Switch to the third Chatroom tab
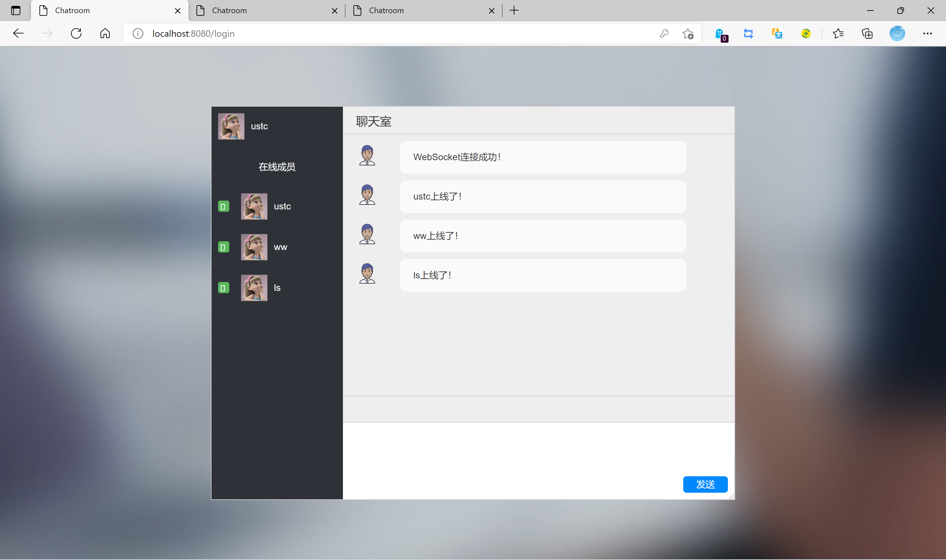Viewport: 946px width, 560px height. point(423,11)
